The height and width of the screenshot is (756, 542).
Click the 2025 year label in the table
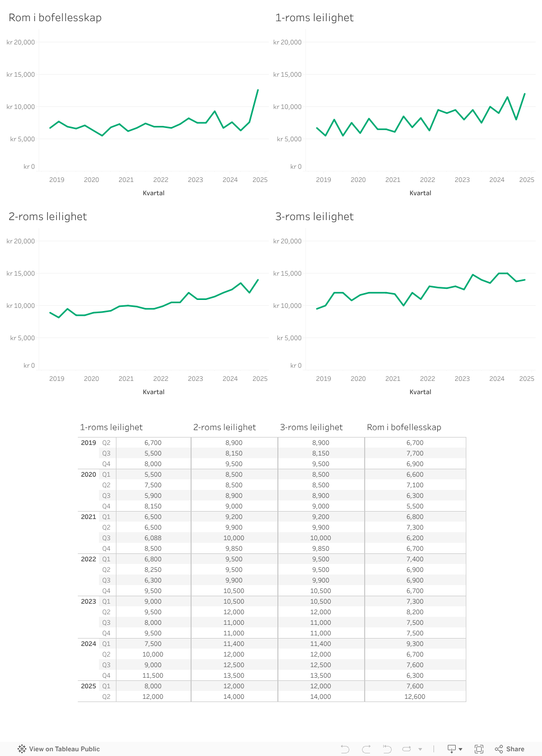pyautogui.click(x=88, y=686)
